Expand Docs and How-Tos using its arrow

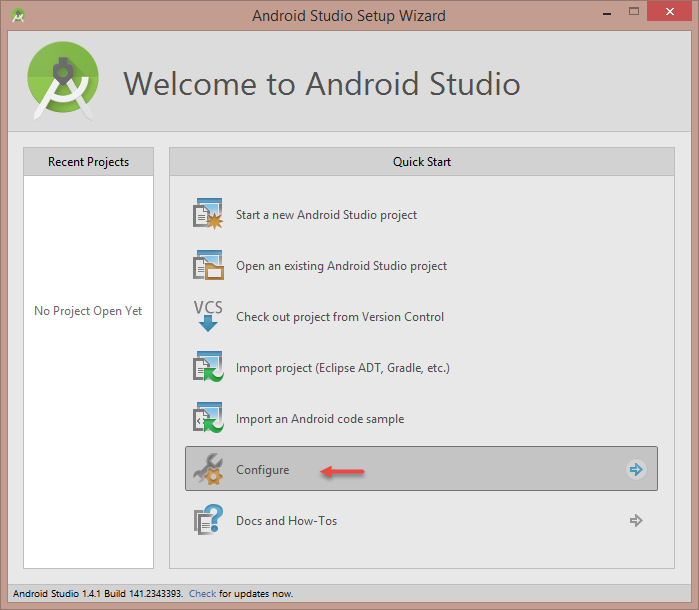tap(635, 521)
